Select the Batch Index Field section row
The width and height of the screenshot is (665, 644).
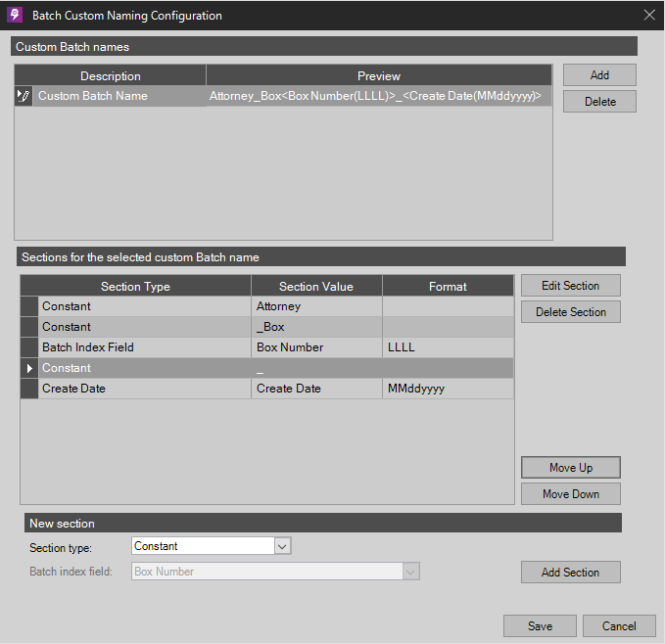pos(144,347)
